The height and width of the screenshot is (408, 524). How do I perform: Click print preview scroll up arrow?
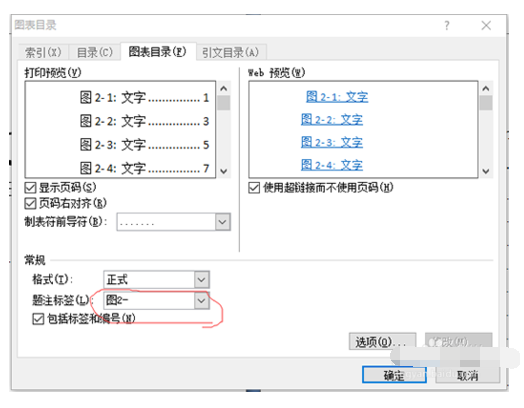[224, 89]
